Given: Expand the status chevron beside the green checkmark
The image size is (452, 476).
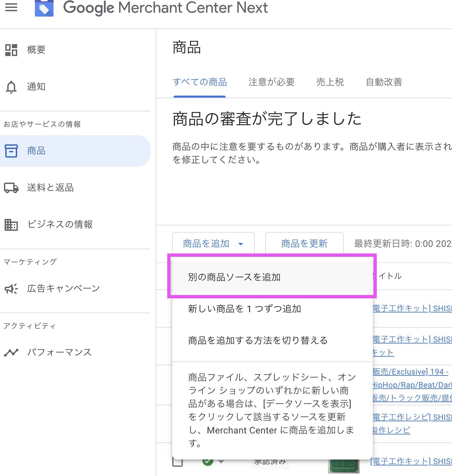Looking at the screenshot, I should [220, 461].
